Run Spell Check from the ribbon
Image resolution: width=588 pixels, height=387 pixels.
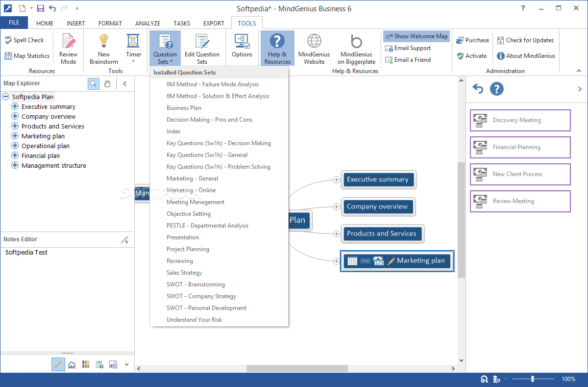click(24, 40)
